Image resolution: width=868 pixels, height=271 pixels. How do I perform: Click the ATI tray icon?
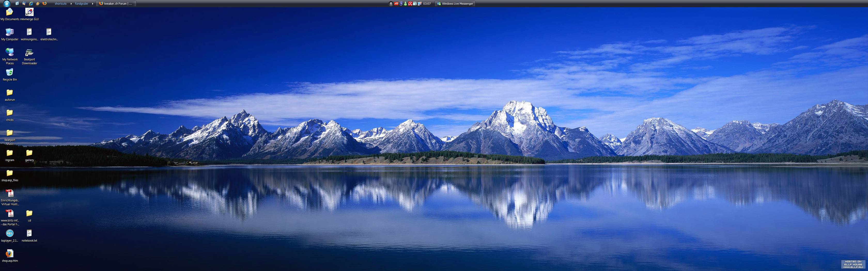pos(396,4)
